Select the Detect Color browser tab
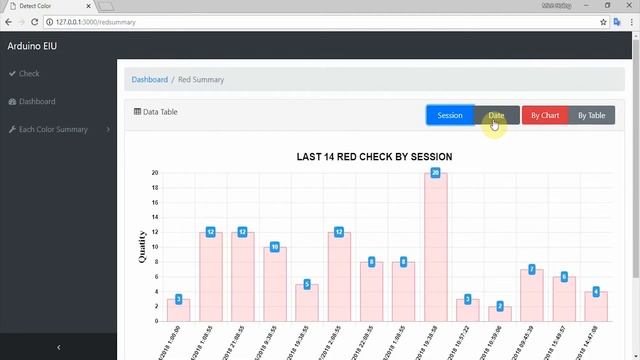Screen dimensions: 640x360 coord(49,6)
